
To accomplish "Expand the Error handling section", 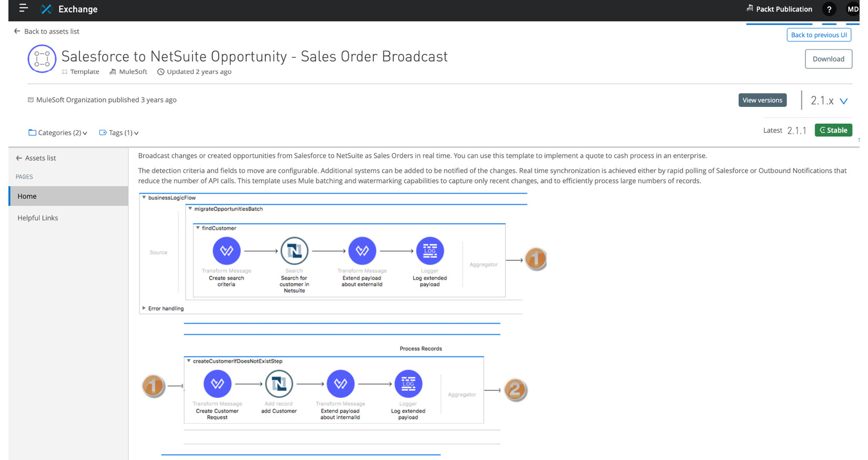I will pos(144,308).
